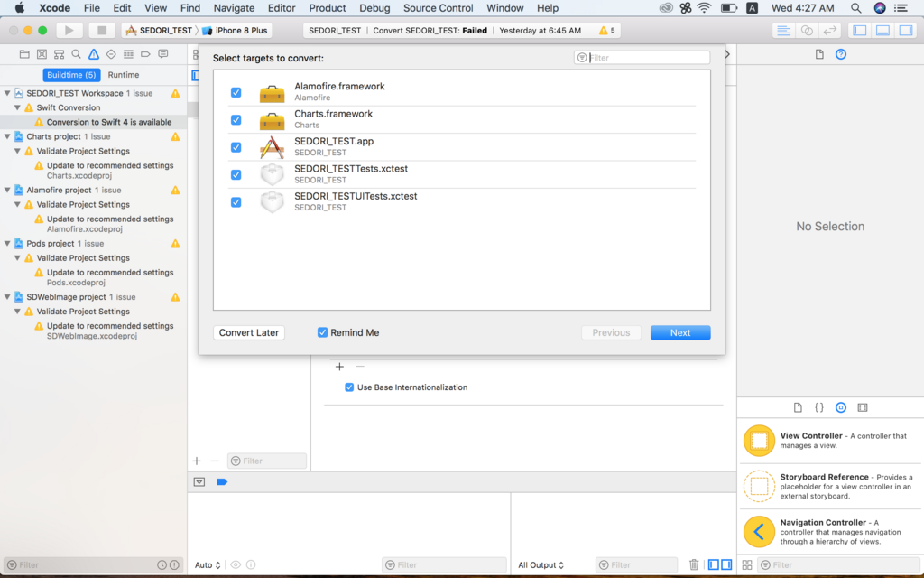Collapse the Pods project disclosure triangle
Screen dimensions: 924x578
point(7,244)
